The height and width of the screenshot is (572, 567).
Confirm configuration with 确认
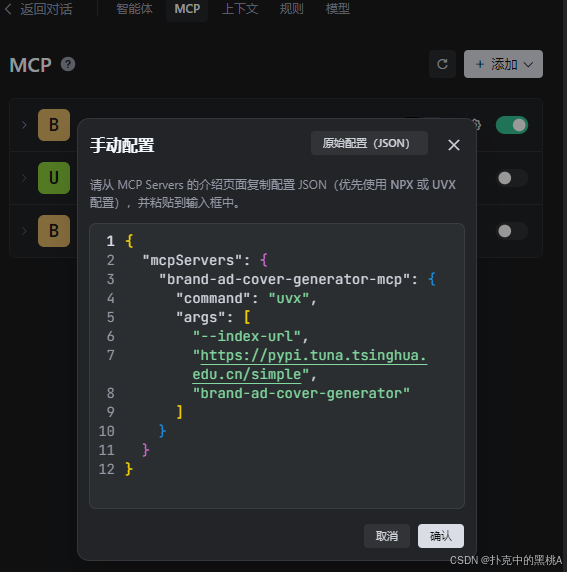click(x=441, y=536)
